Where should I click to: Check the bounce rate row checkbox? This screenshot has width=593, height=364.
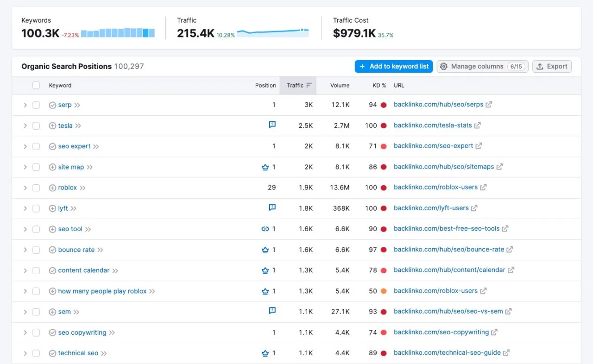click(36, 250)
